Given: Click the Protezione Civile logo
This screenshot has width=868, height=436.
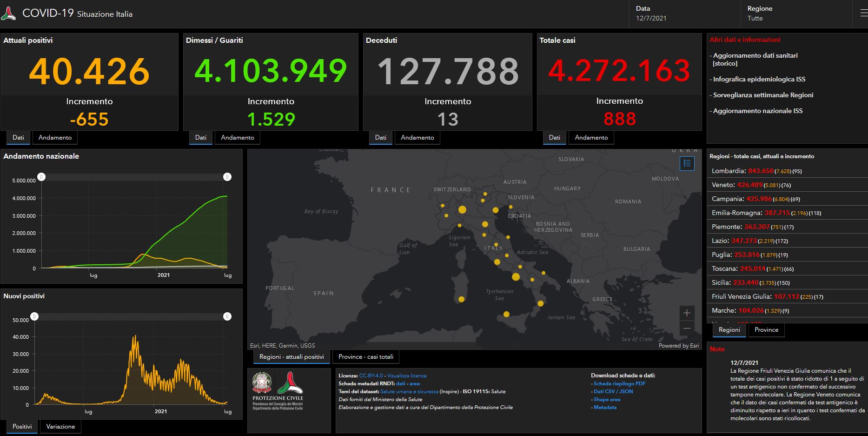Looking at the screenshot, I should point(290,382).
